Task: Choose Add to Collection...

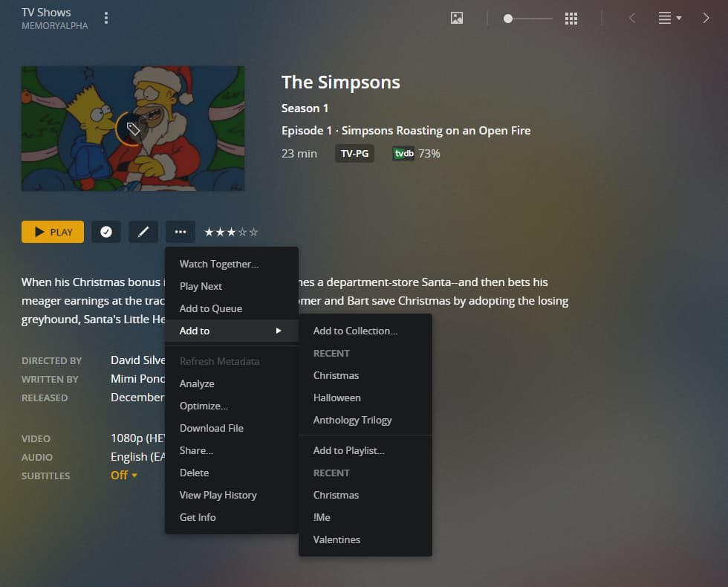Action: click(x=365, y=331)
